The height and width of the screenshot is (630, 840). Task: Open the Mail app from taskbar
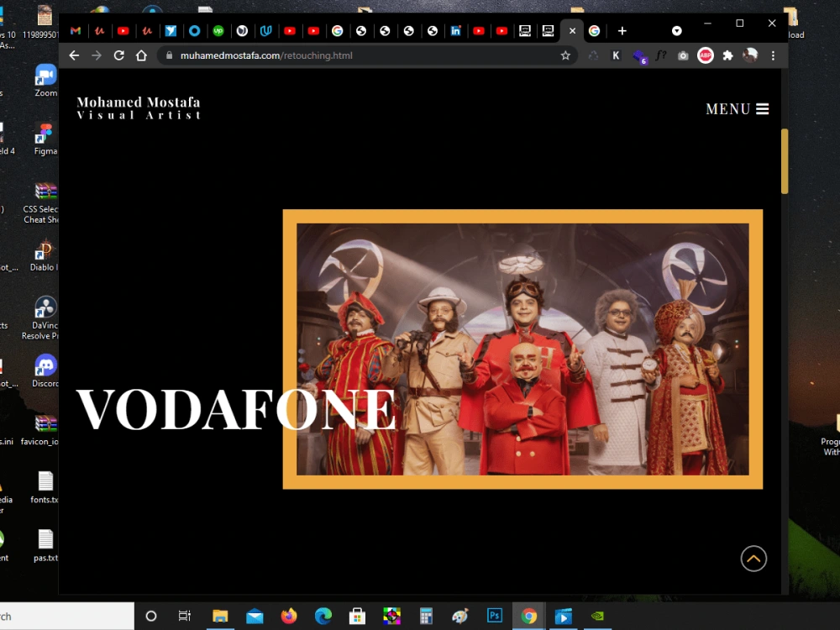coord(255,616)
